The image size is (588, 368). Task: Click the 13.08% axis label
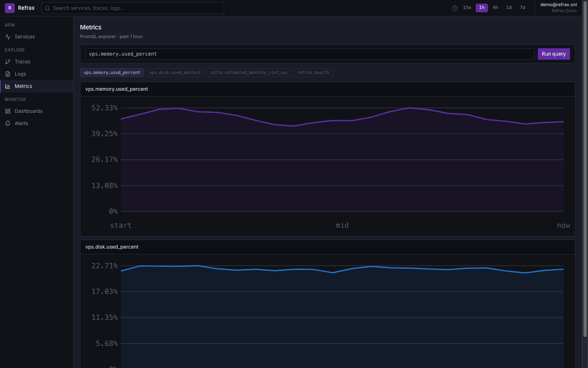[x=105, y=186]
